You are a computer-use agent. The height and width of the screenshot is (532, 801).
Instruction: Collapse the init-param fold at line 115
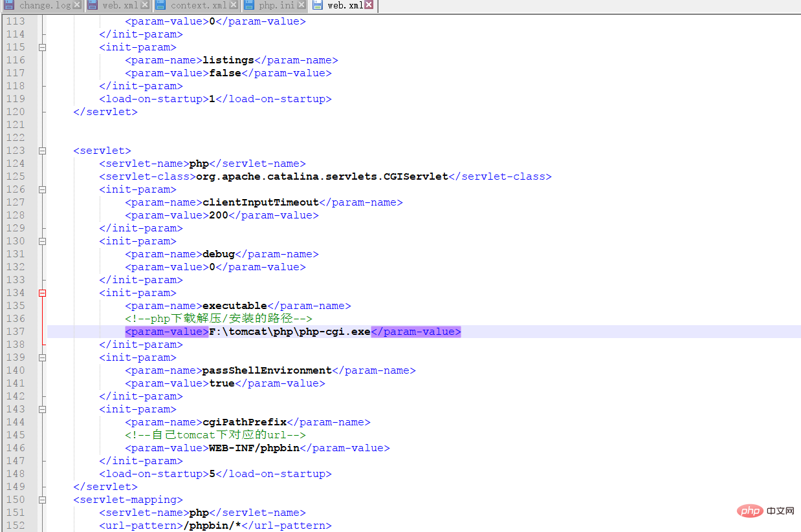[43, 47]
